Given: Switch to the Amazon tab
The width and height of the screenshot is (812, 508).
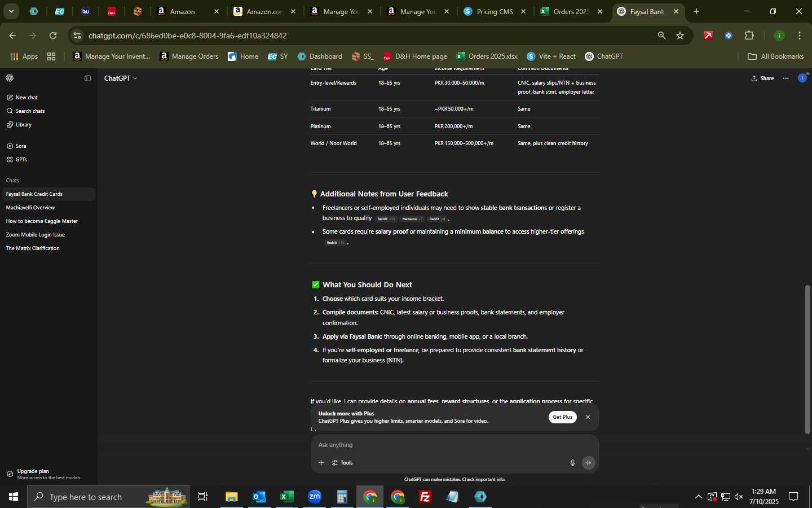Looking at the screenshot, I should pos(188,11).
